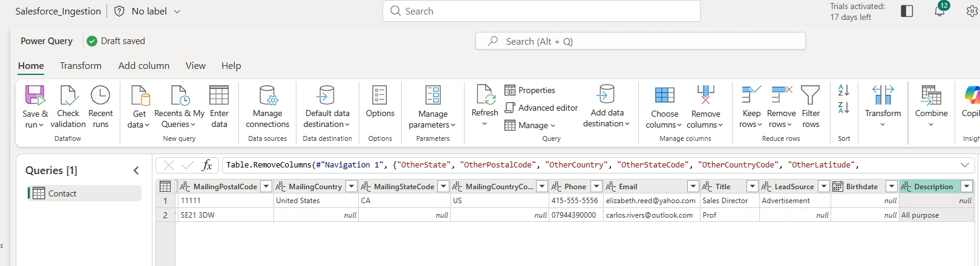The image size is (980, 266).
Task: Open Recent runs
Action: point(100,107)
